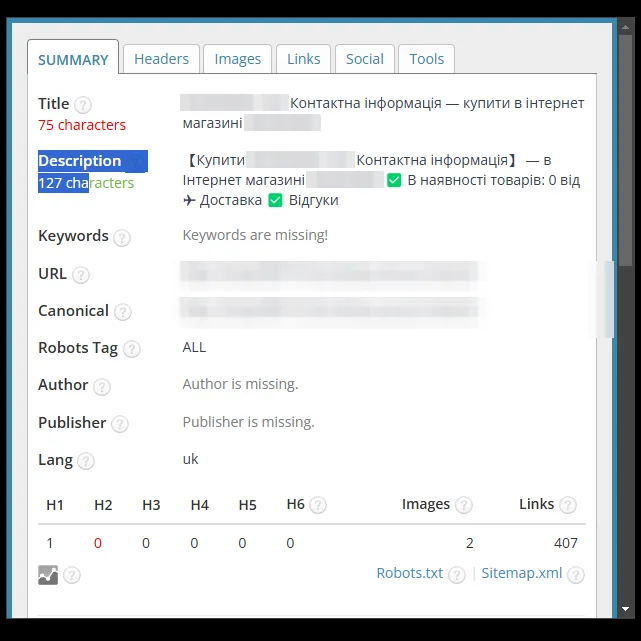
Task: Click the highlighted Description label
Action: 80,161
